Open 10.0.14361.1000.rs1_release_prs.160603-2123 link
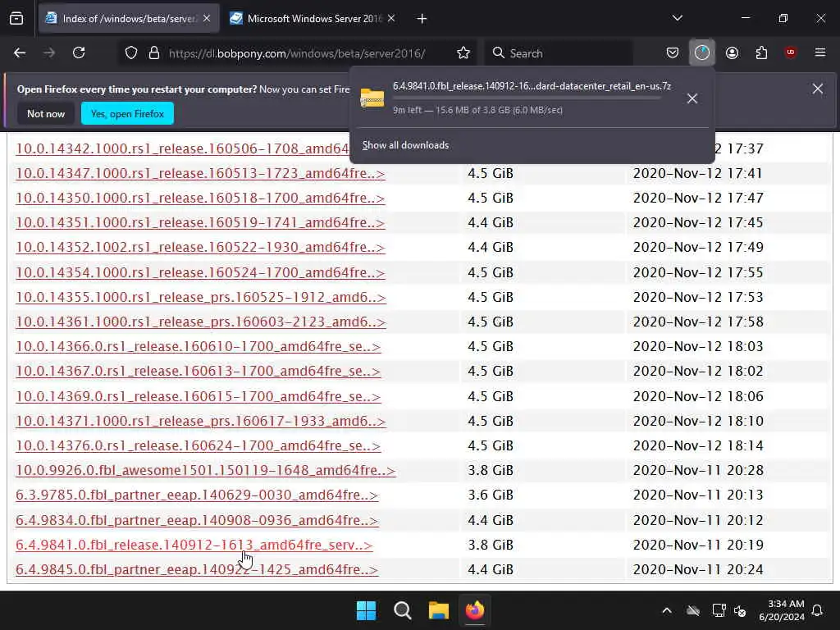 click(201, 322)
